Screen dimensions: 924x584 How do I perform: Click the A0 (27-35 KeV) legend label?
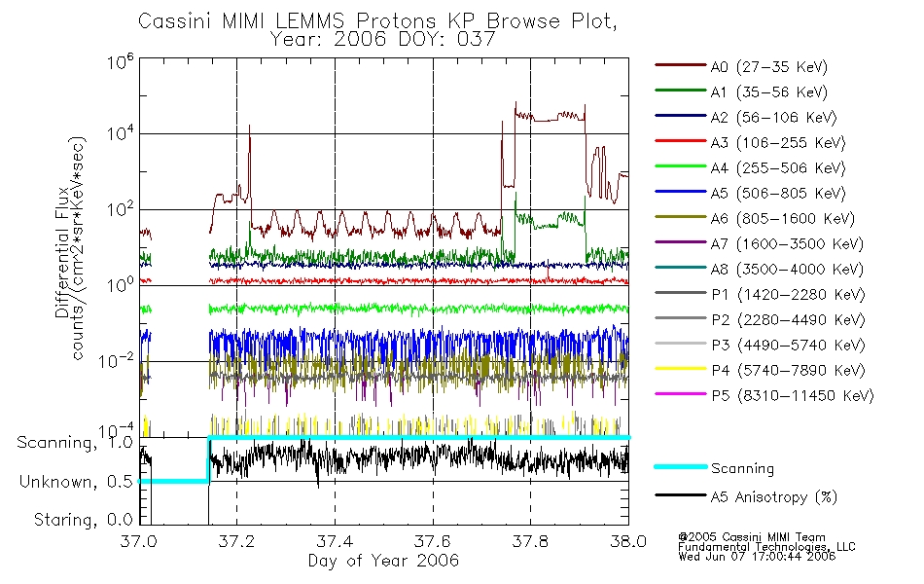[x=769, y=66]
